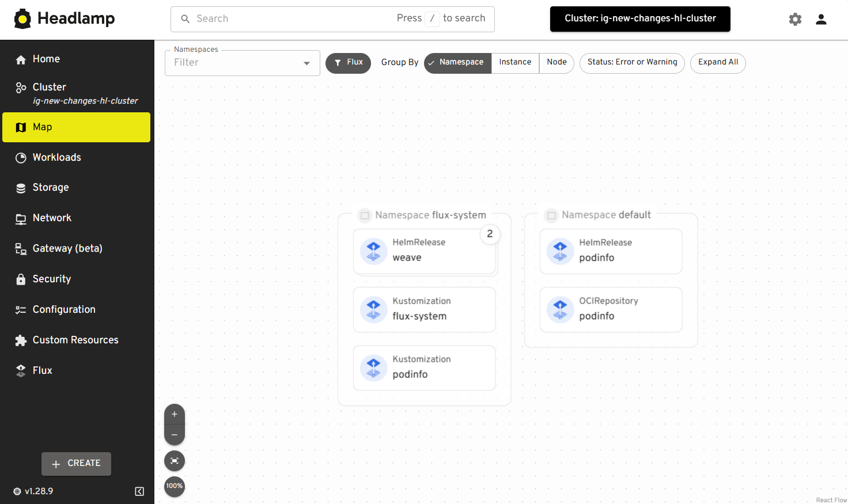Image resolution: width=848 pixels, height=504 pixels.
Task: Click Flux icon on Kustomization podinfo node
Action: coord(373,368)
